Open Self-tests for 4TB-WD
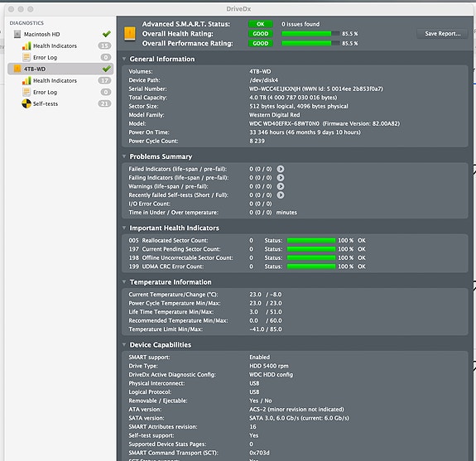 [x=46, y=103]
